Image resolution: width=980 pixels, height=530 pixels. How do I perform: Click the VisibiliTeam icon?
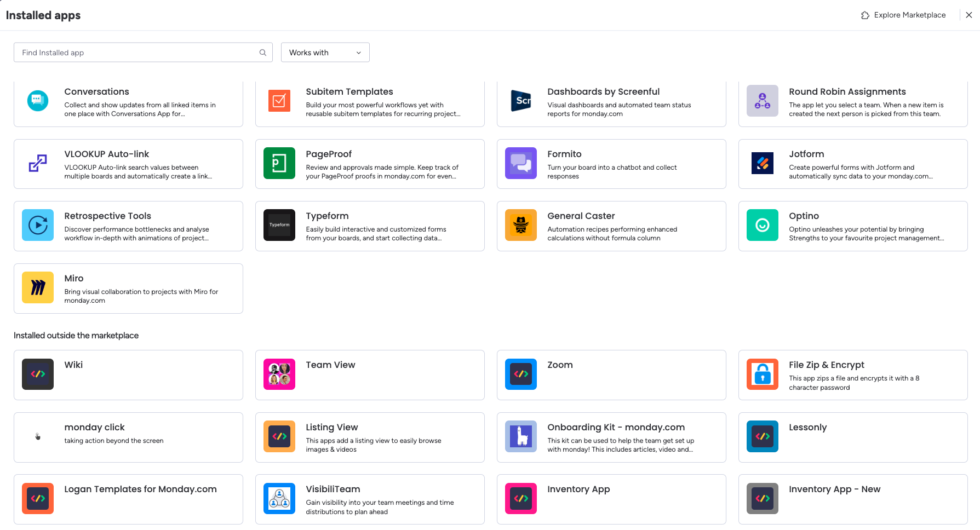tap(279, 498)
